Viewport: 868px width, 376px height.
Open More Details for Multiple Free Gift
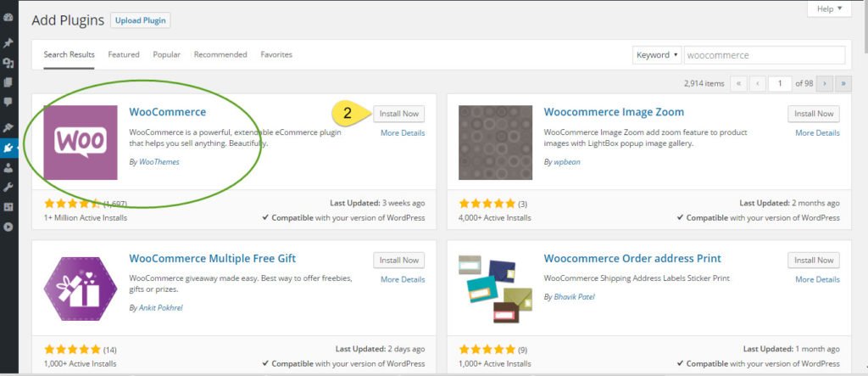[403, 279]
